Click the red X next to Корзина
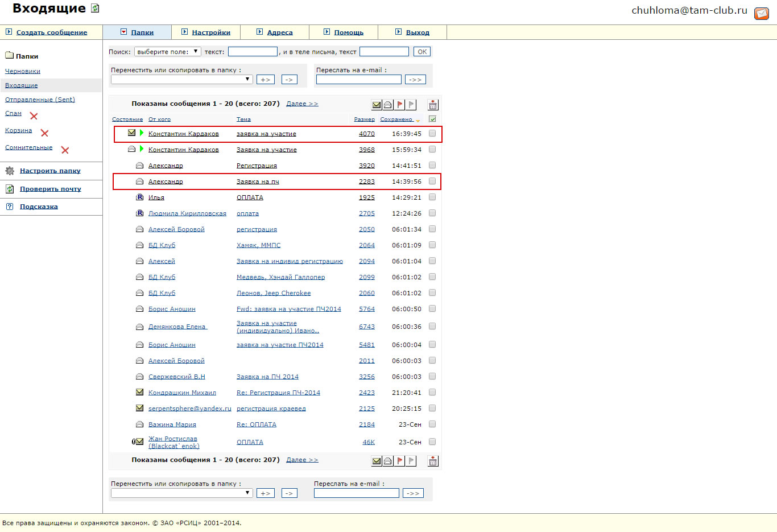The height and width of the screenshot is (532, 777). pos(44,133)
